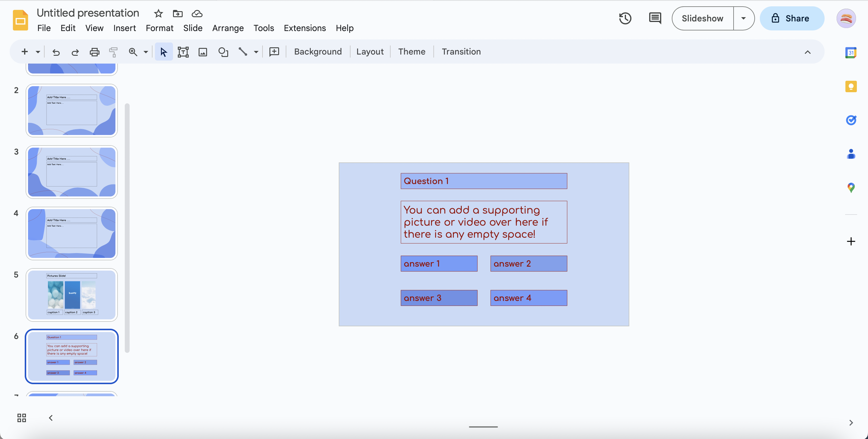This screenshot has height=439, width=868.
Task: Select slide 5 Pictures Slide thumbnail
Action: tap(72, 294)
